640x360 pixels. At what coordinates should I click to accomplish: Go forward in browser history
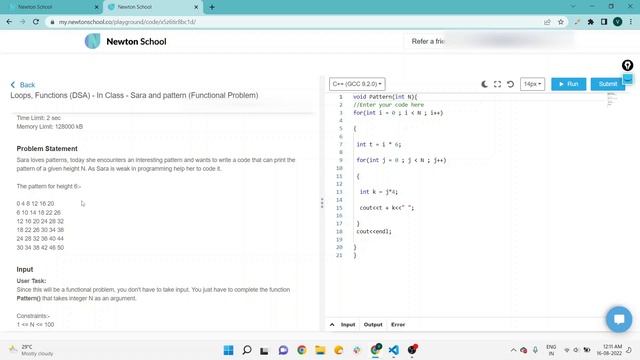coord(22,22)
